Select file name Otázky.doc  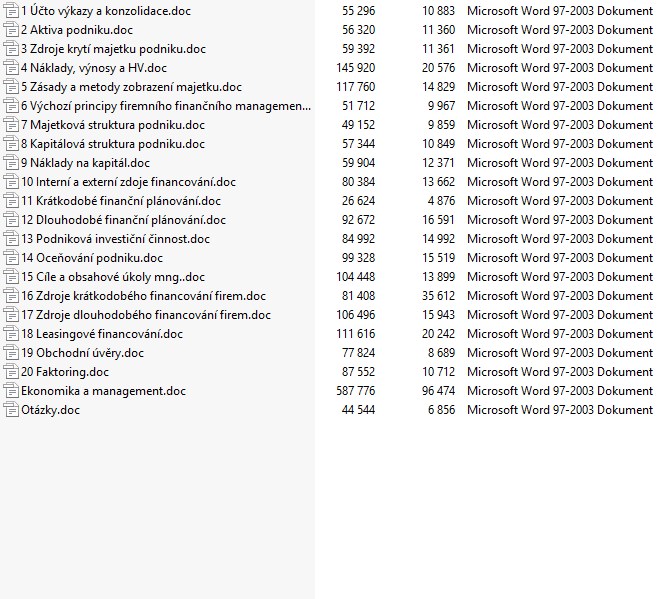50,410
